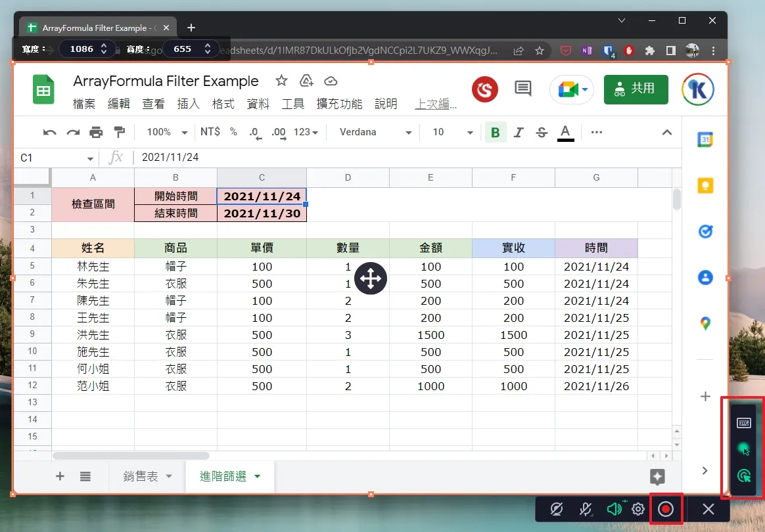This screenshot has height=532, width=765.
Task: Open the name box dropdown for C1
Action: point(90,158)
